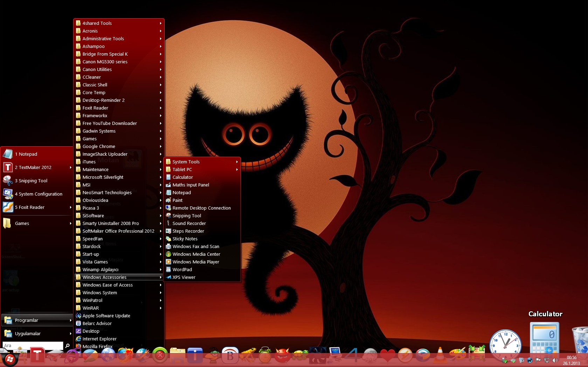Click the volume speaker tray icon

pos(555,360)
